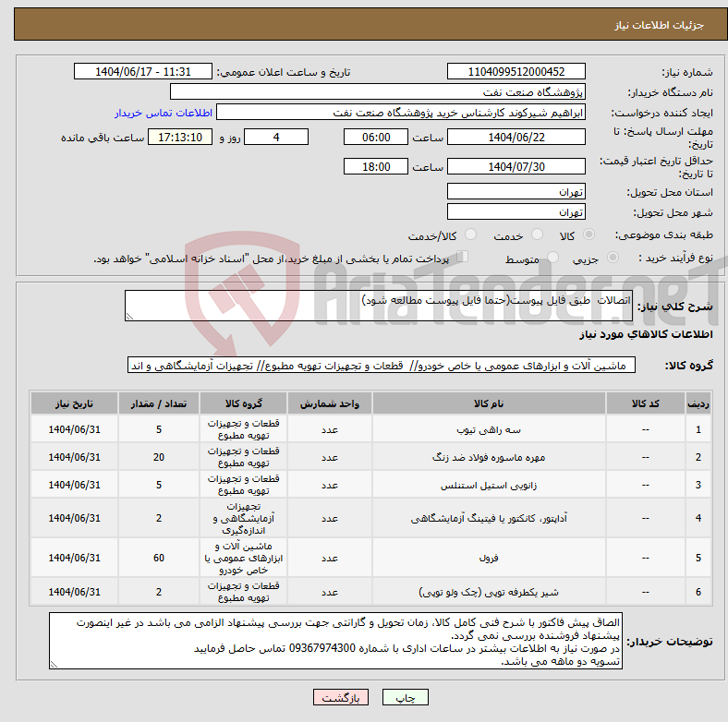728x722 pixels.
Task: Click item name فرول
Action: click(x=489, y=559)
